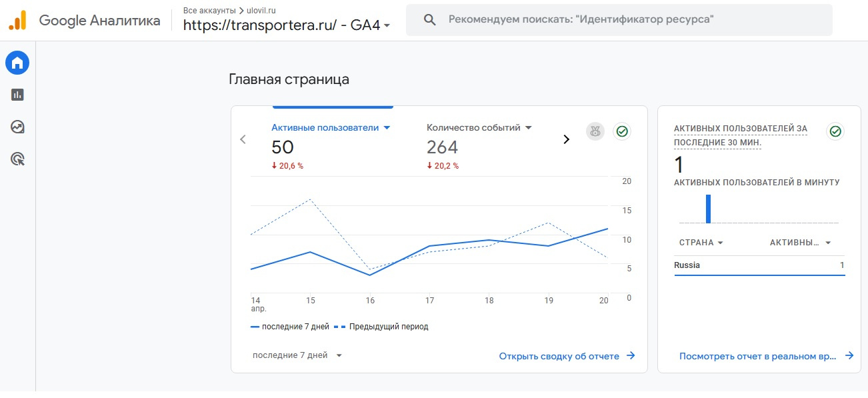Open the Explore icon in sidebar

[17, 127]
